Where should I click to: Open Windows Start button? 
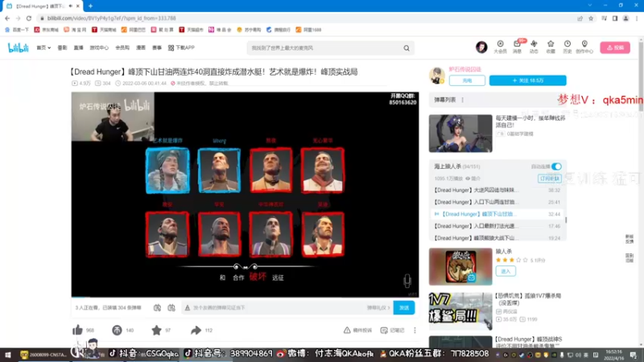(8, 355)
